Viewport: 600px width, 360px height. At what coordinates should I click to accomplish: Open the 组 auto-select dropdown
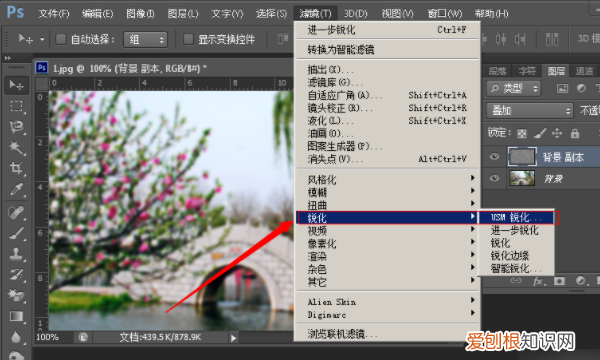pos(145,39)
